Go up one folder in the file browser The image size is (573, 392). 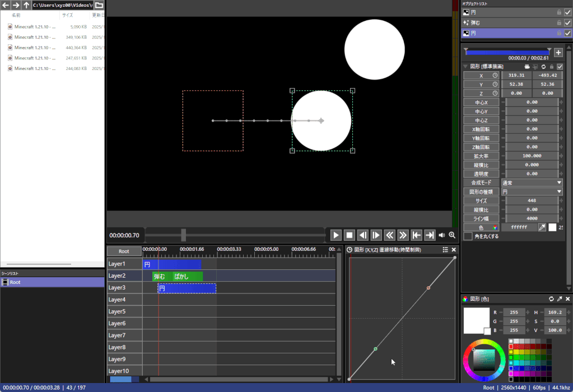click(26, 5)
